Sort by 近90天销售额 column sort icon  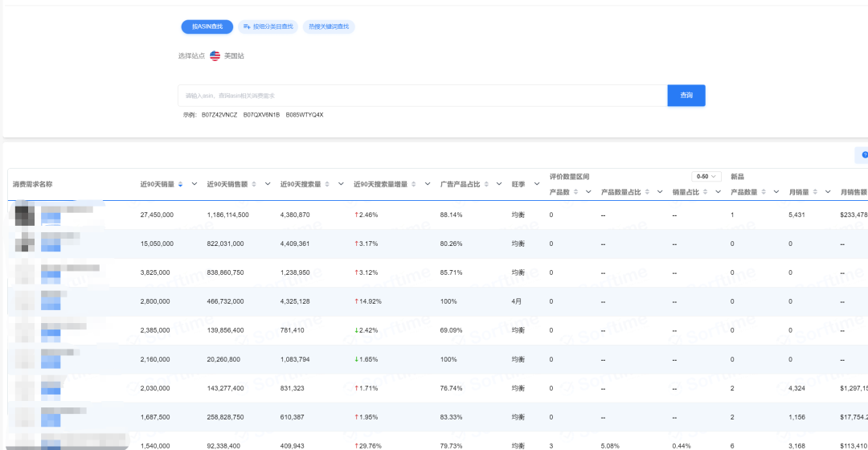(255, 184)
